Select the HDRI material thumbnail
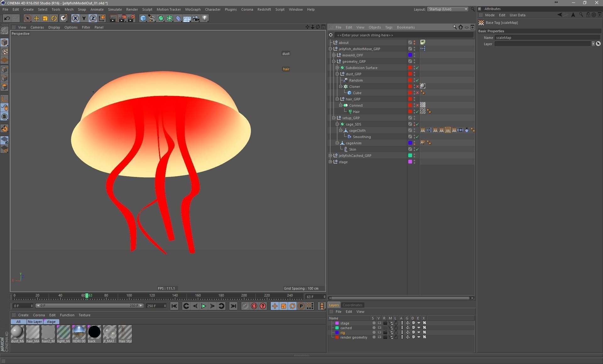This screenshot has height=364, width=603. pos(79,334)
